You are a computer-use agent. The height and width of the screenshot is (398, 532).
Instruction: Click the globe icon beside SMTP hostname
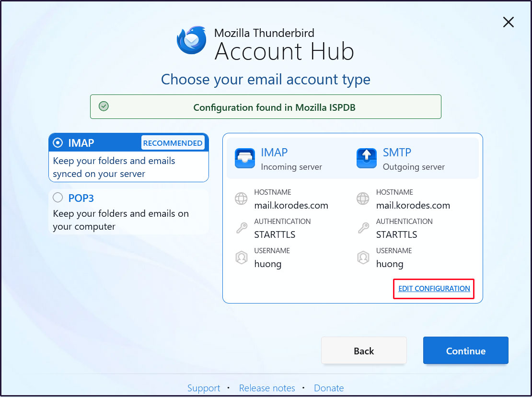(363, 199)
